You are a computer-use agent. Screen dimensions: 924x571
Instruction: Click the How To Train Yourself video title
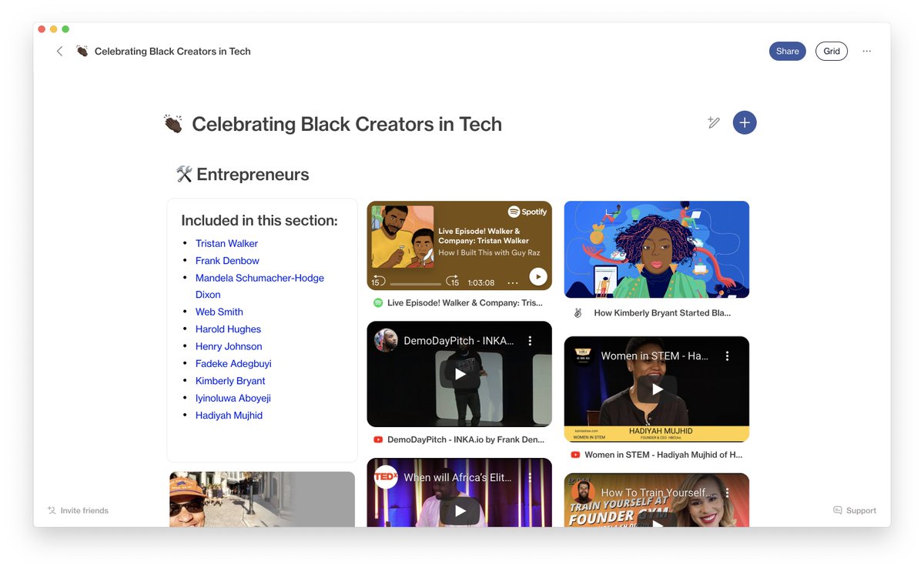[x=657, y=493]
